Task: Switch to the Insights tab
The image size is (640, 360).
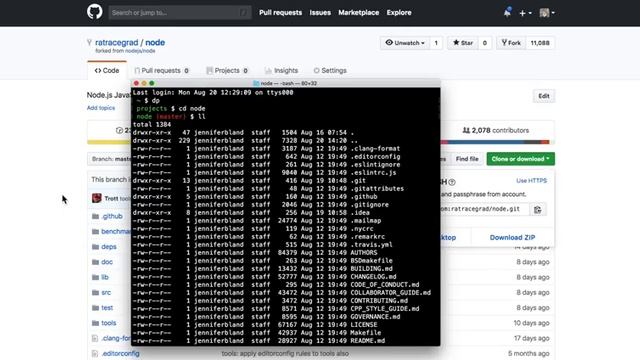Action: tap(281, 71)
